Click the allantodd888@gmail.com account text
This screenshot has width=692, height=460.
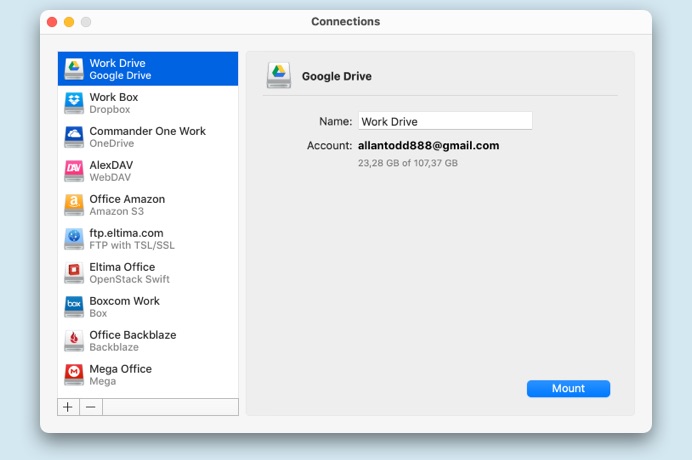pos(429,146)
